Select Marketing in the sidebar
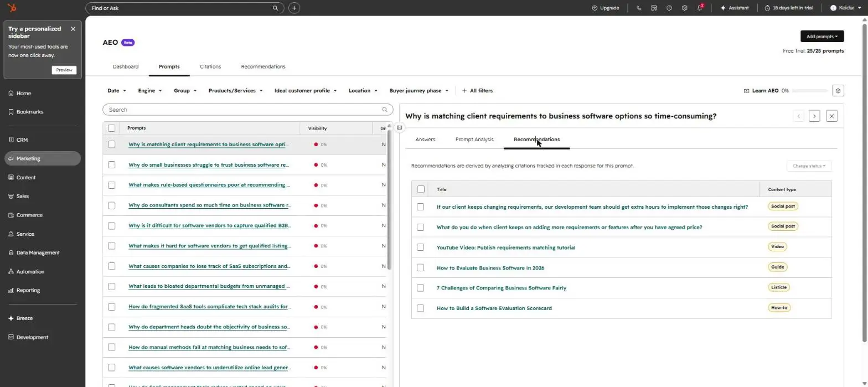This screenshot has width=868, height=387. coord(42,158)
